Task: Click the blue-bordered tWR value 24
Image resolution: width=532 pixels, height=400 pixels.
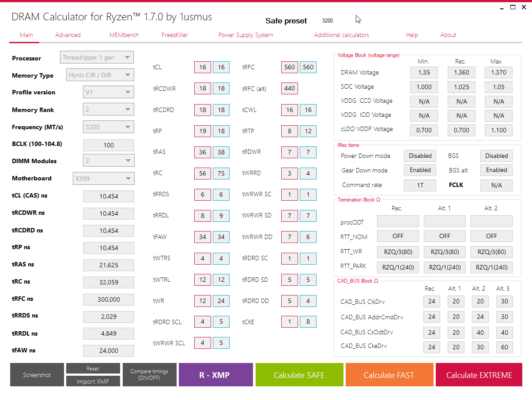Action: click(x=221, y=301)
